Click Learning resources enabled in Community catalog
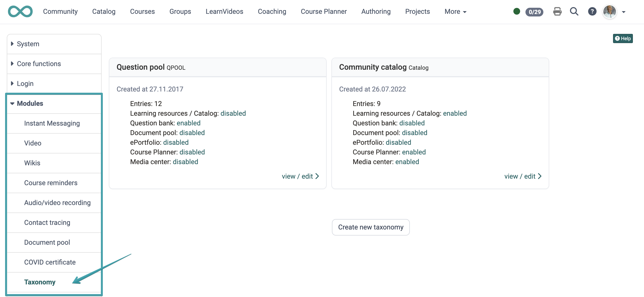This screenshot has height=297, width=644. 455,113
